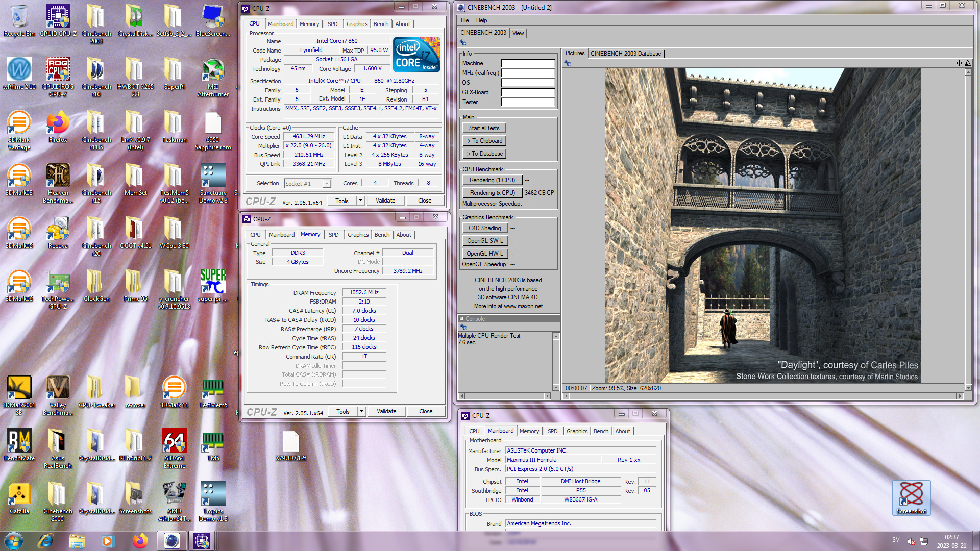This screenshot has height=551, width=980.
Task: Click the To Clipboard button
Action: (x=484, y=141)
